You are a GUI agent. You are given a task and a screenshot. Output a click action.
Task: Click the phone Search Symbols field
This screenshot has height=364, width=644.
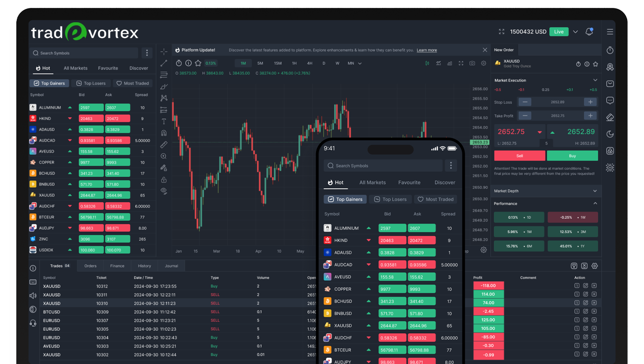pyautogui.click(x=383, y=165)
